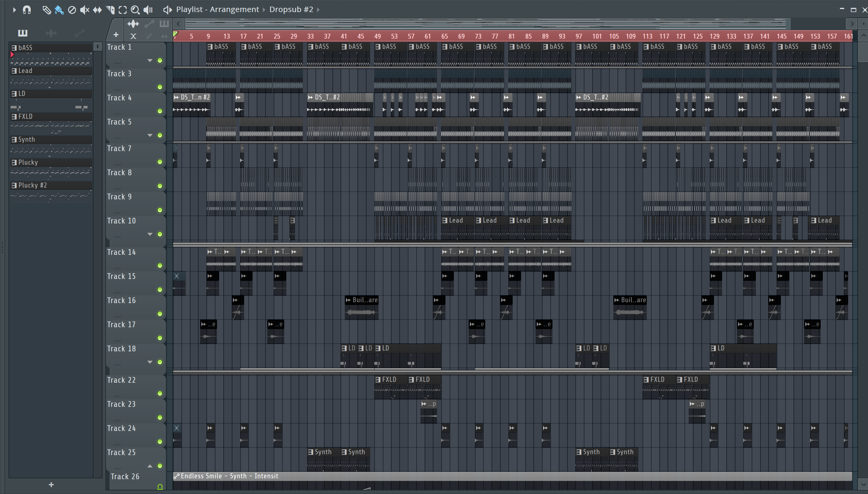
Task: Click the vertical scrollbar thumb
Action: pyautogui.click(x=863, y=52)
